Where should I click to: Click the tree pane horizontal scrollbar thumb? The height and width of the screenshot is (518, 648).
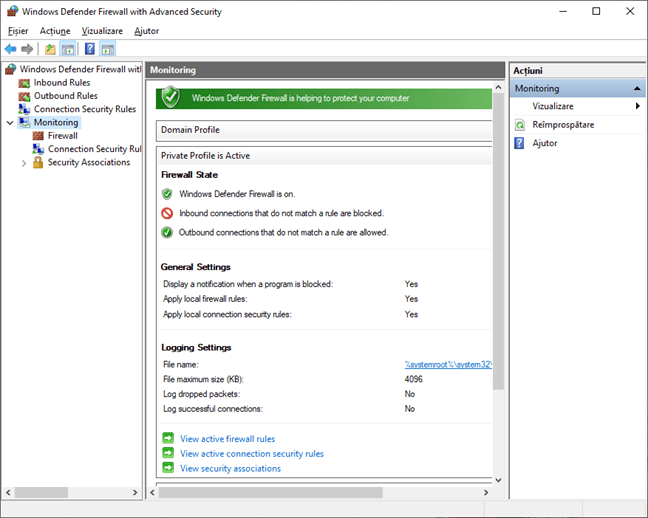(41, 492)
